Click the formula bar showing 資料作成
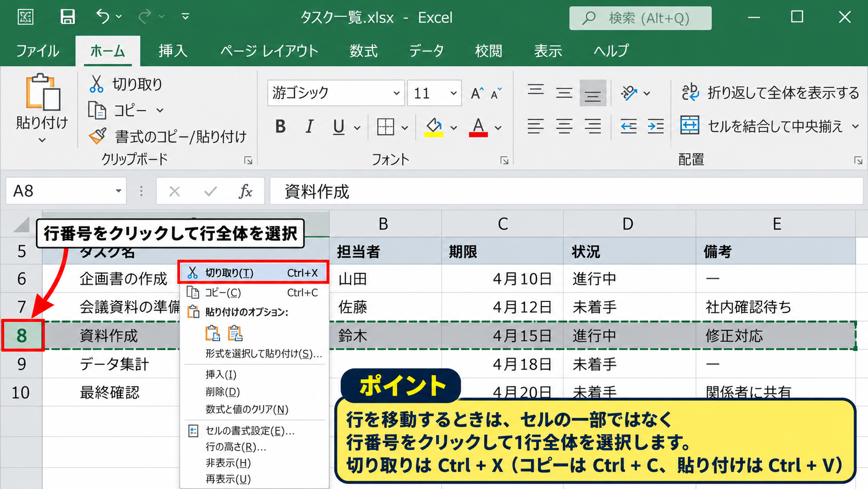 566,191
